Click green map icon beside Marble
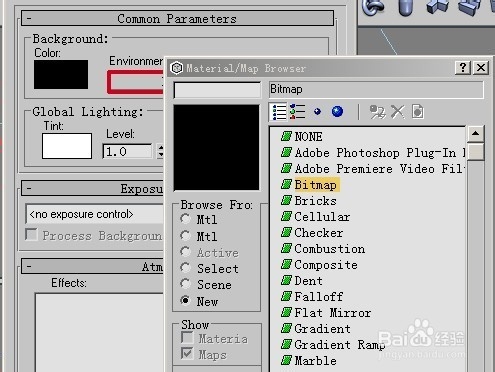Viewport: 495px width, 372px height. [286, 360]
